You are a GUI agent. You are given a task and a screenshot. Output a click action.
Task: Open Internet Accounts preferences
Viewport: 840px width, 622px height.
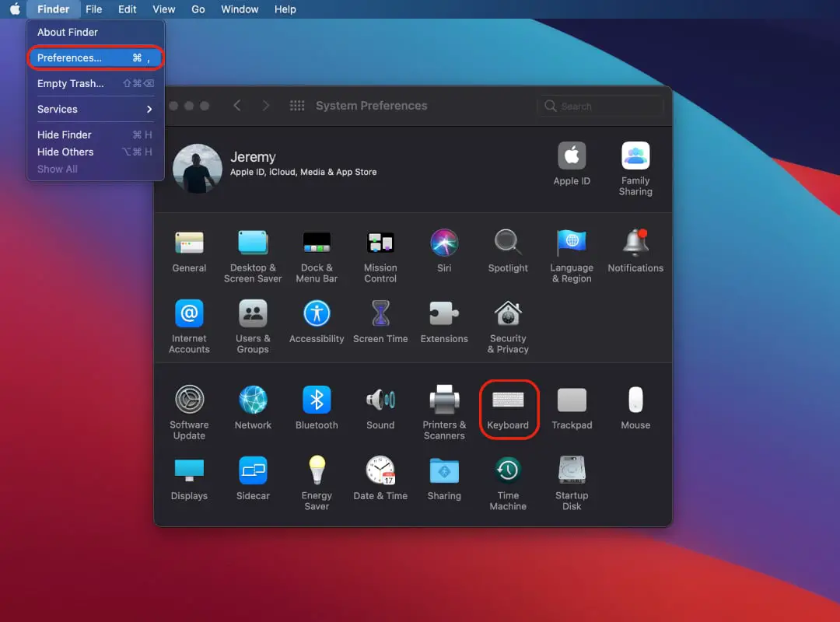coord(188,327)
